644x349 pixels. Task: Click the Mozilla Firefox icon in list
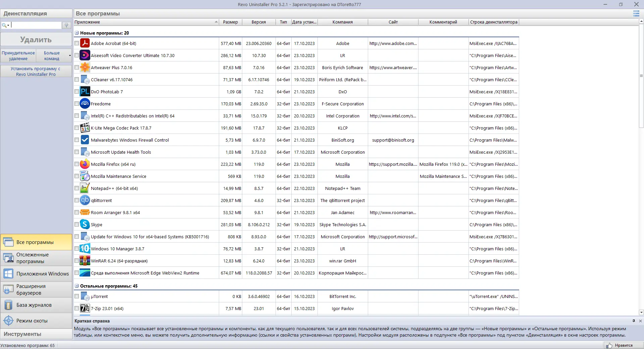point(85,164)
